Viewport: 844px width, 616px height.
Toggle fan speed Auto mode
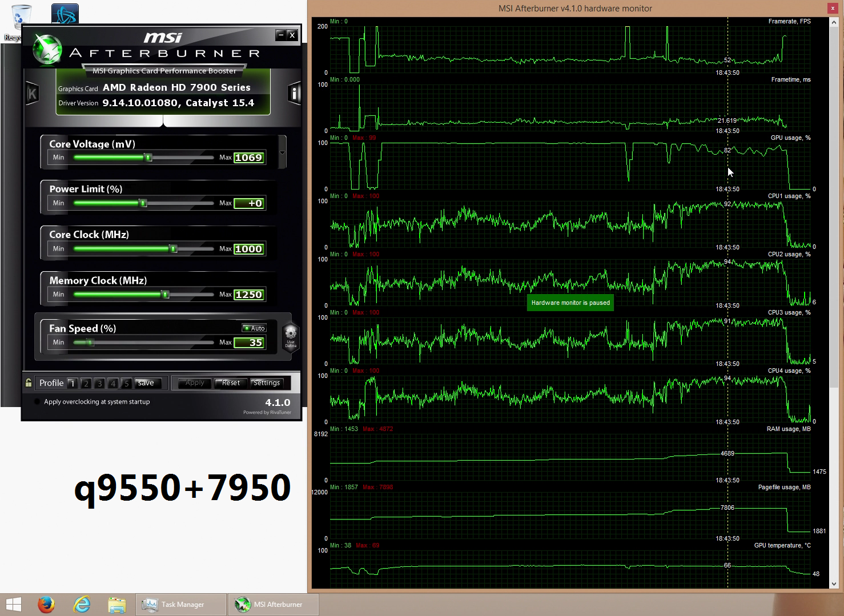click(x=254, y=328)
